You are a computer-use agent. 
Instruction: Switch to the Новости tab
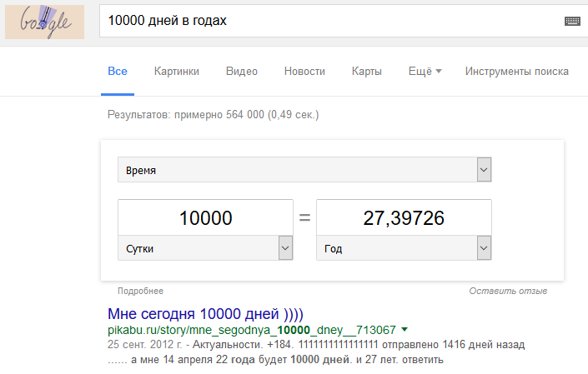tap(304, 71)
